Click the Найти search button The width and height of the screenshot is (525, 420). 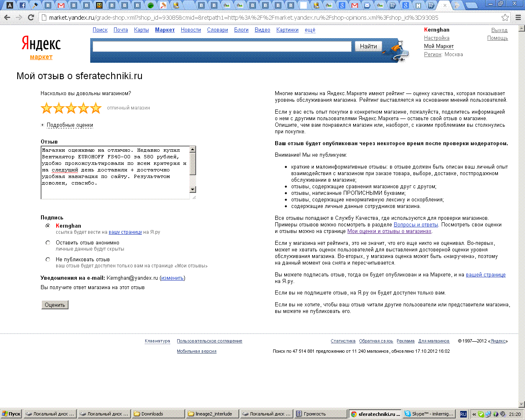pos(368,46)
